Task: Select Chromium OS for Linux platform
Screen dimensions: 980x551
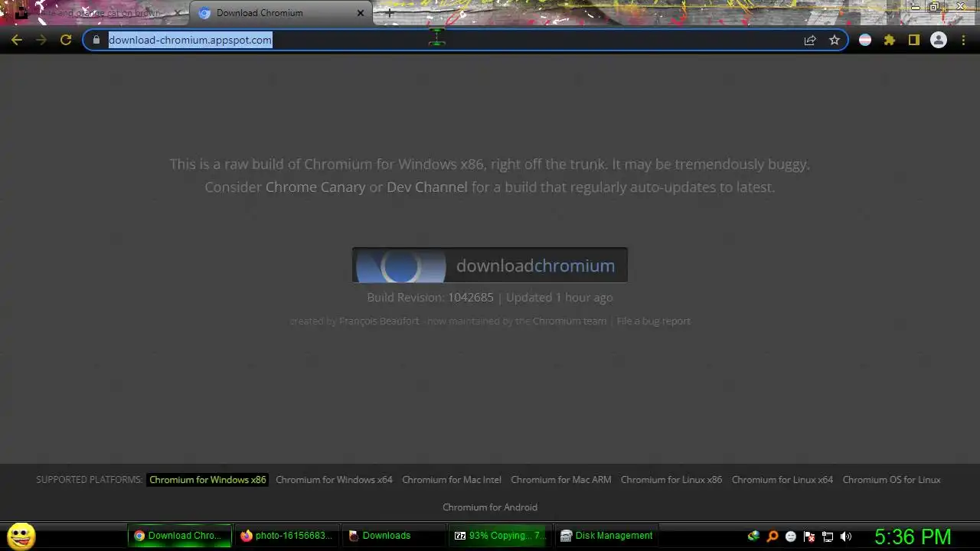Action: [x=892, y=480]
